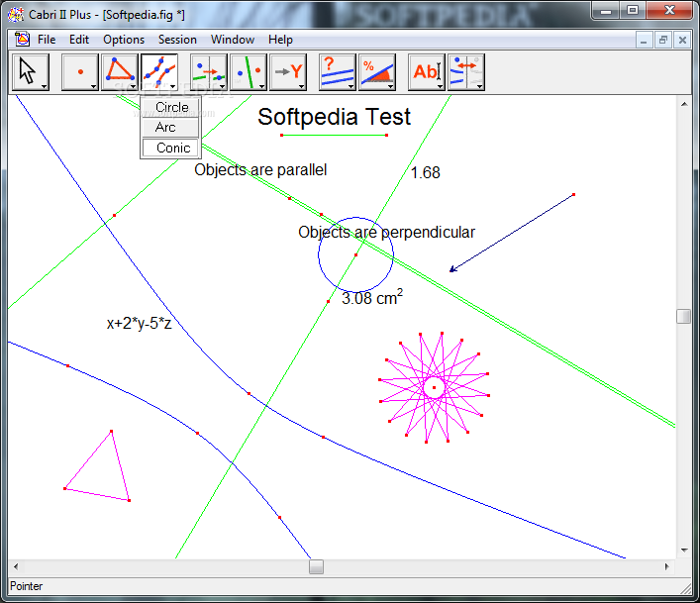700x603 pixels.
Task: Close the inner Softpedia.fig document
Action: click(682, 41)
